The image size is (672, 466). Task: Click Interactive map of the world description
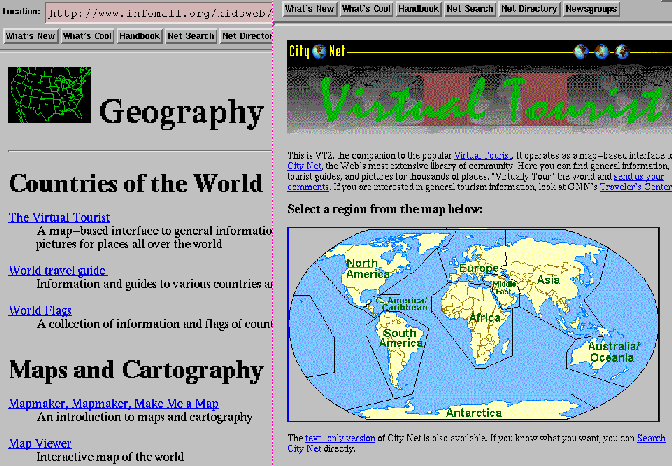point(110,457)
